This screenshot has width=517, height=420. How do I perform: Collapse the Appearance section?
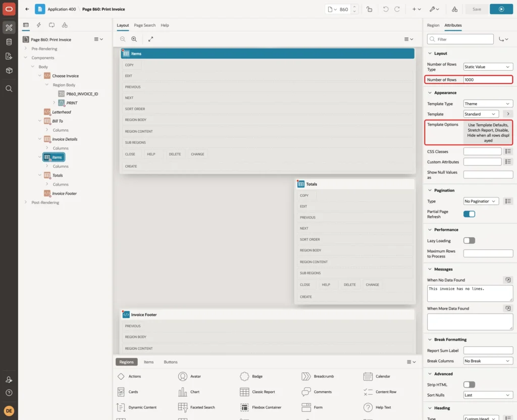click(x=430, y=93)
